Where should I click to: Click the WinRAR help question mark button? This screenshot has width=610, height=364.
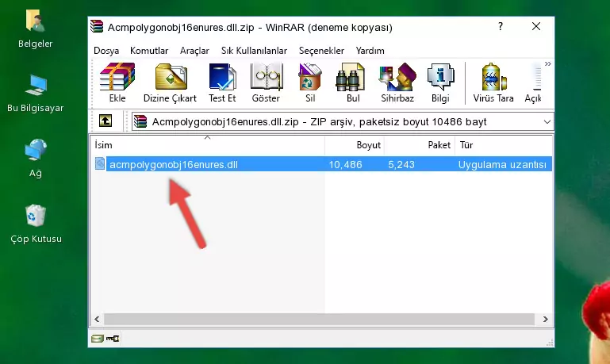pyautogui.click(x=501, y=26)
